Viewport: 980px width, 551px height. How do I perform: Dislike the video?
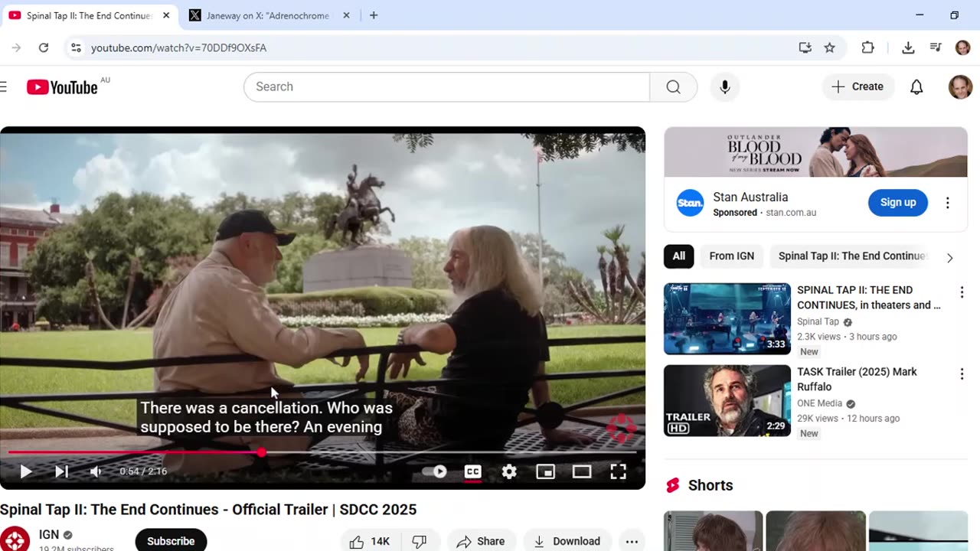(x=420, y=541)
